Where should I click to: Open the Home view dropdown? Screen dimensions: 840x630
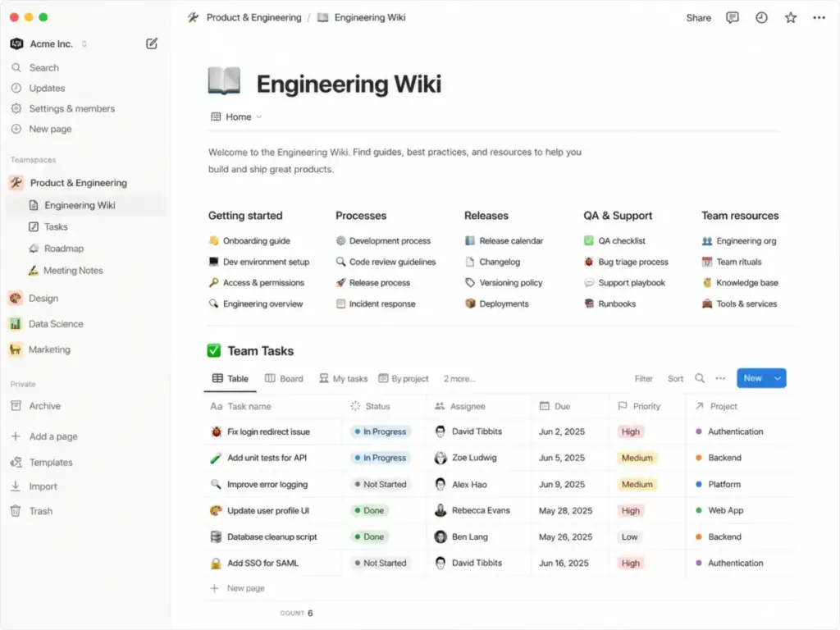pyautogui.click(x=236, y=116)
